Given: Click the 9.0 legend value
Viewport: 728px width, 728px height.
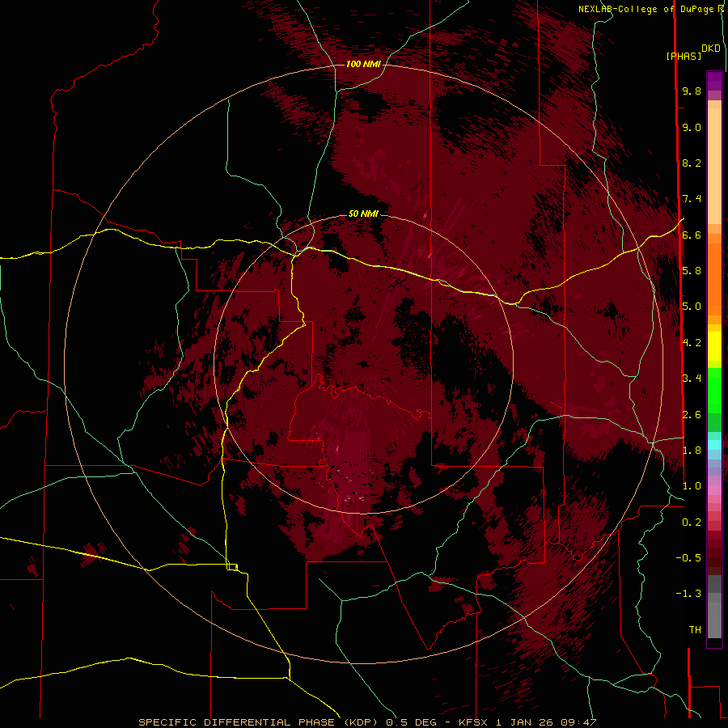Looking at the screenshot, I should pos(692,127).
